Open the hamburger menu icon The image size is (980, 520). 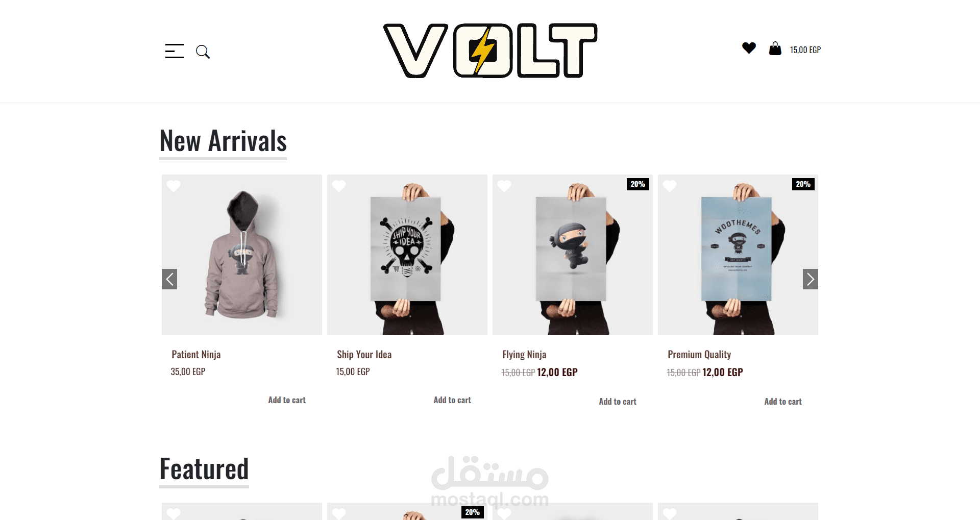pyautogui.click(x=174, y=51)
